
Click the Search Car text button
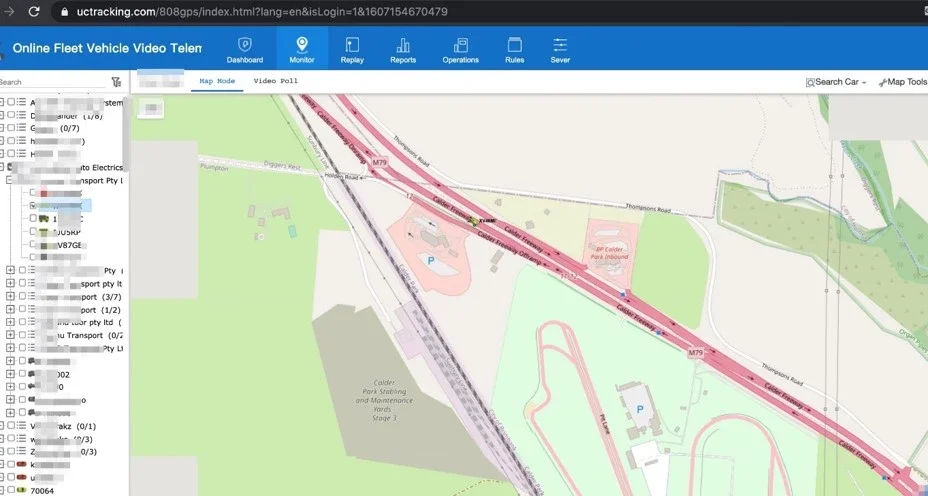click(837, 82)
